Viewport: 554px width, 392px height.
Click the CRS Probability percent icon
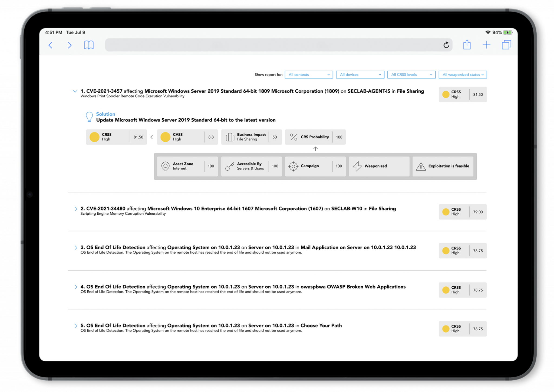click(x=294, y=137)
